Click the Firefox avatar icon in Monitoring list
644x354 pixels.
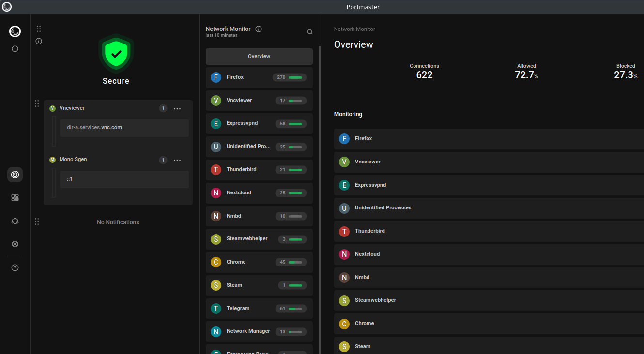pyautogui.click(x=344, y=139)
